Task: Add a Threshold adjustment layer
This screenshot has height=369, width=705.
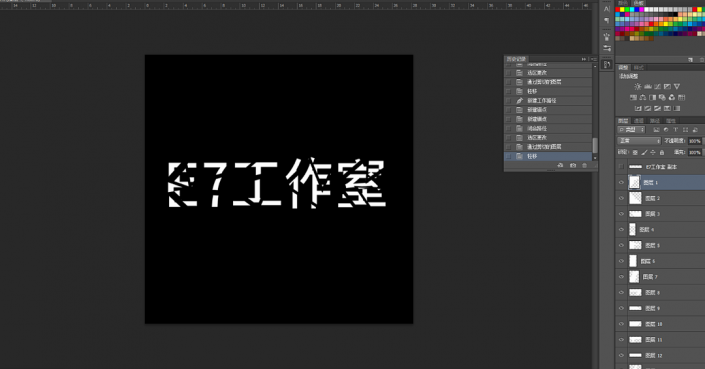Action: (x=657, y=108)
